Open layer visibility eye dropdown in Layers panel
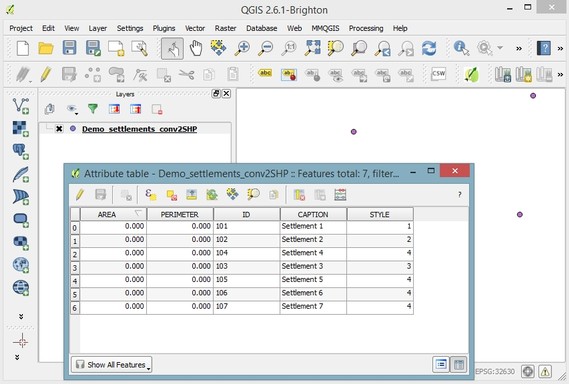The height and width of the screenshot is (384, 569). [72, 109]
